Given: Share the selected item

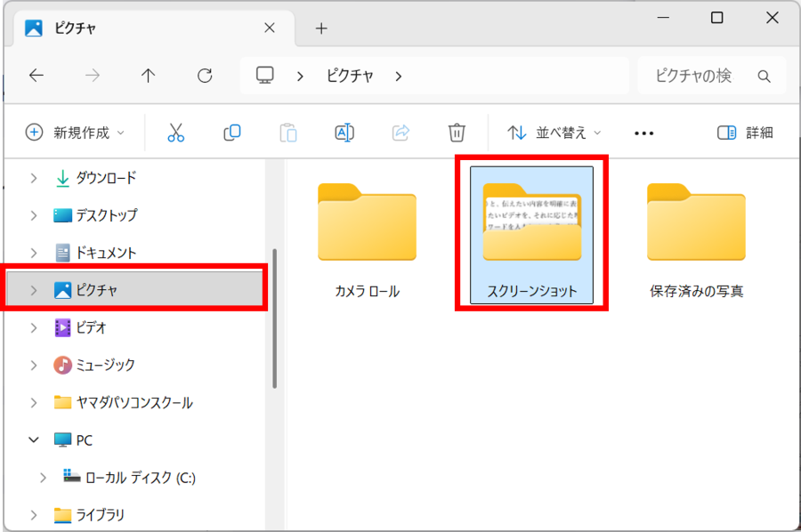Looking at the screenshot, I should 400,132.
